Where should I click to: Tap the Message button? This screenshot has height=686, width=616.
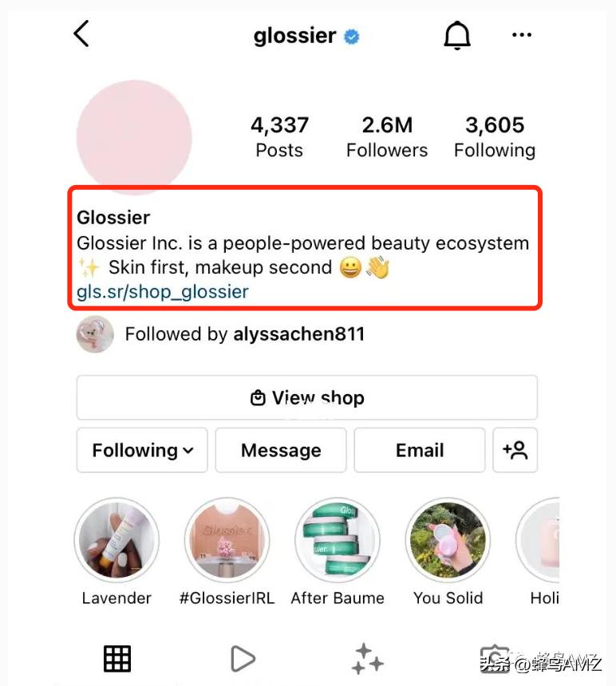point(281,450)
